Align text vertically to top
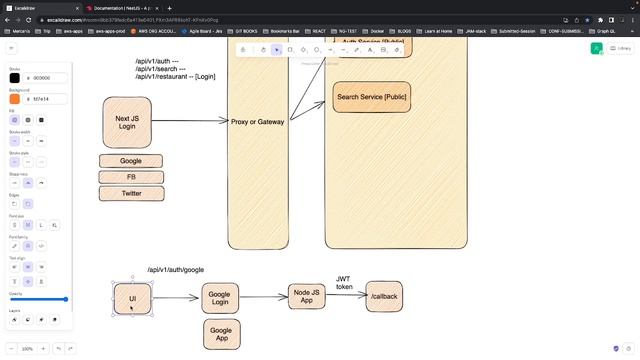Image resolution: width=640 pixels, height=360 pixels. [15, 282]
